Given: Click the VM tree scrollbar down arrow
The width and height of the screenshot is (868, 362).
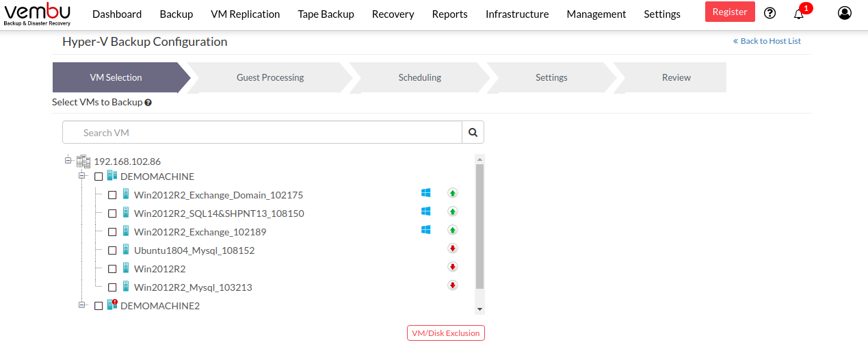Looking at the screenshot, I should [479, 309].
